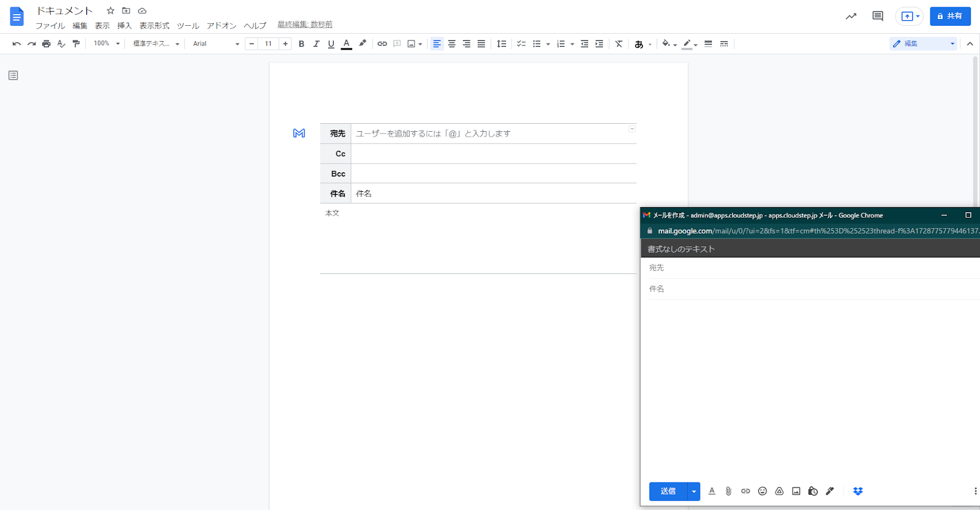Screen dimensions: 980x510
Task: Open the input tools あ dropdown
Action: click(643, 44)
